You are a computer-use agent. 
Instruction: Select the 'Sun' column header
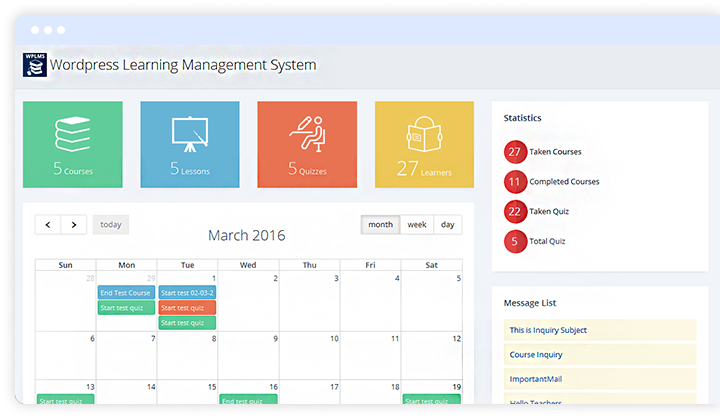click(66, 265)
